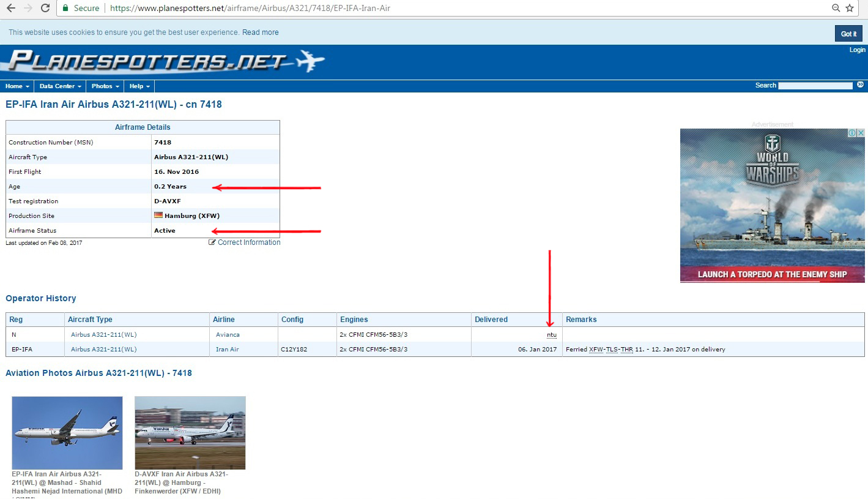Click the ad info icon
868x499 pixels.
click(851, 133)
